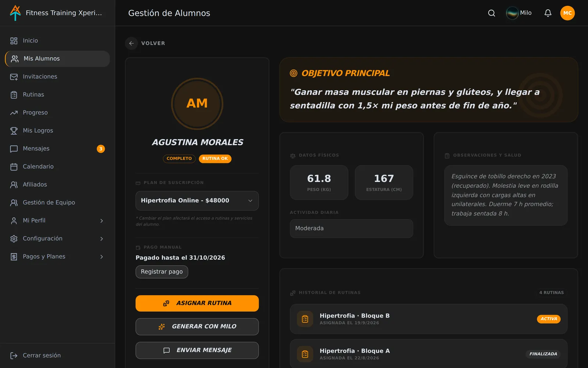Click the 167 Estatura (cm) card
The height and width of the screenshot is (368, 588).
[384, 183]
